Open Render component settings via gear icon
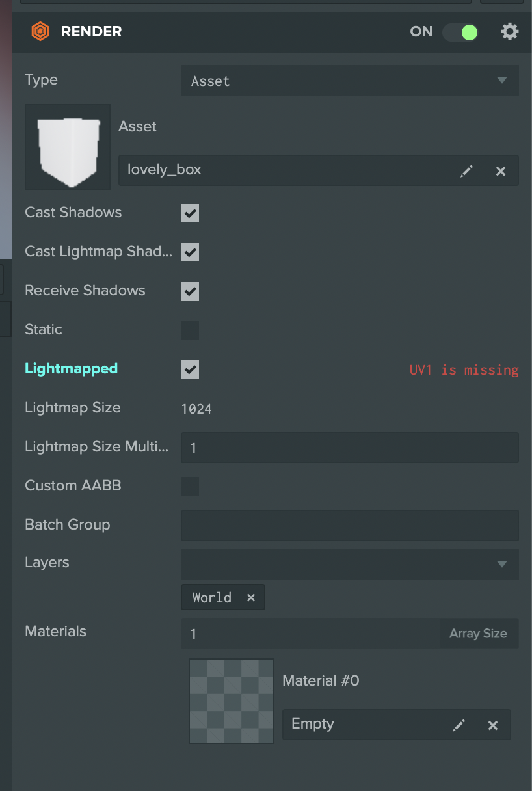The height and width of the screenshot is (791, 532). 510,31
